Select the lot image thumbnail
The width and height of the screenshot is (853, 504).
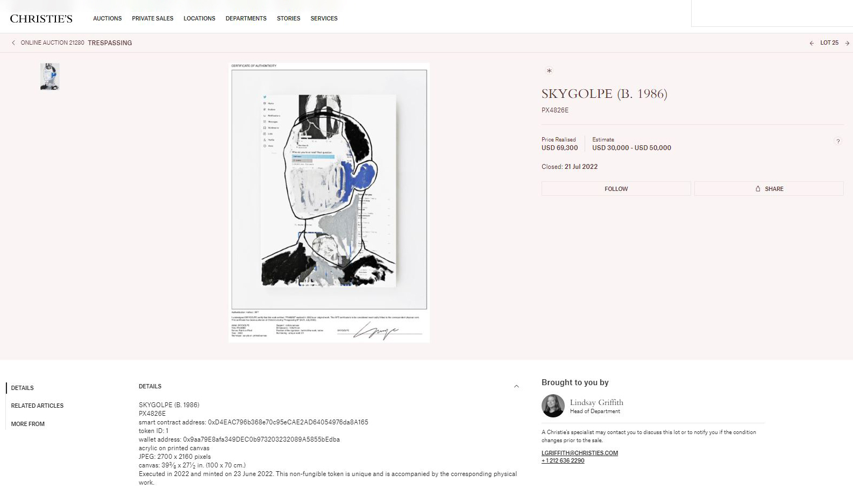49,76
